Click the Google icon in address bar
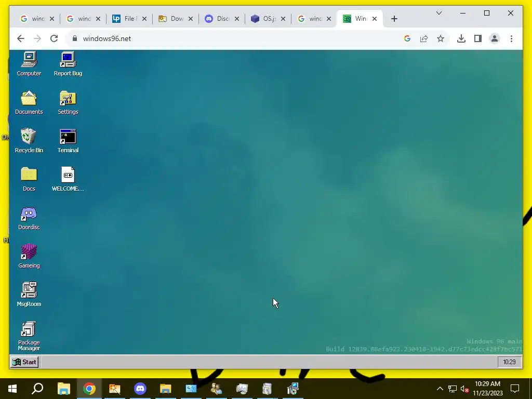The height and width of the screenshot is (399, 532). coord(407,38)
